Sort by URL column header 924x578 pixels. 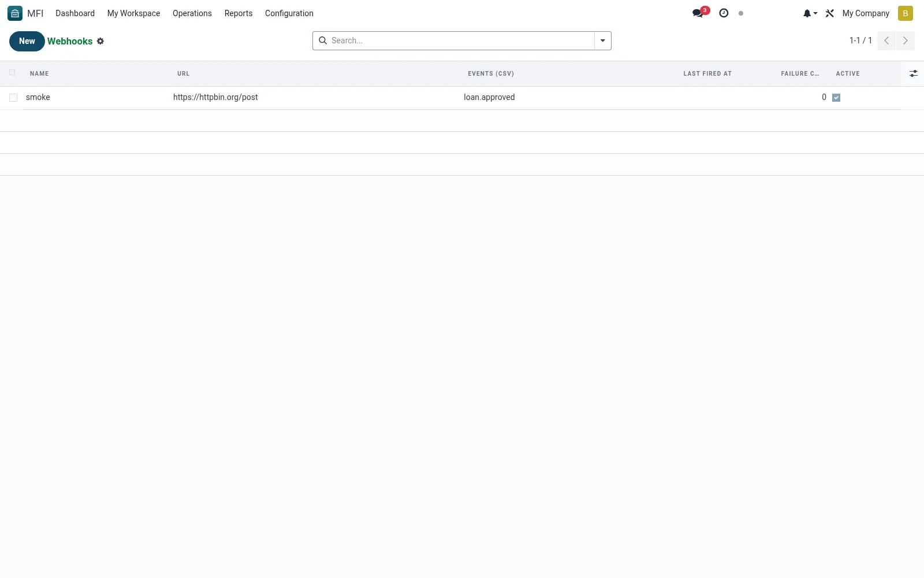click(x=184, y=73)
